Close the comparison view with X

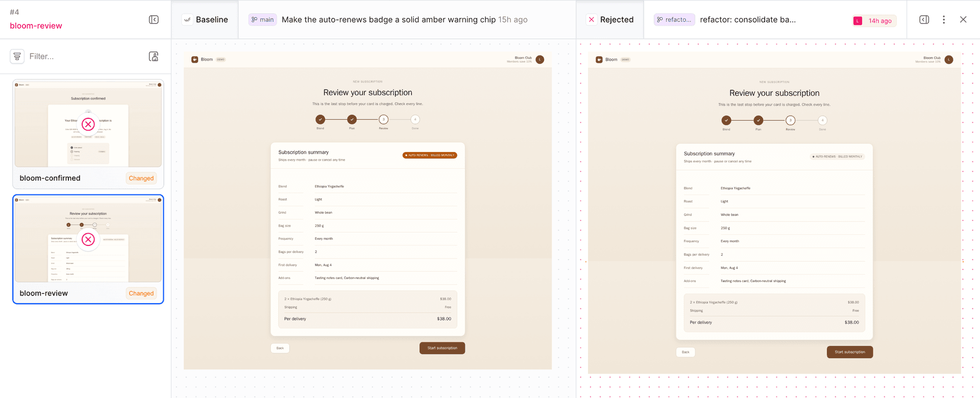[x=963, y=19]
